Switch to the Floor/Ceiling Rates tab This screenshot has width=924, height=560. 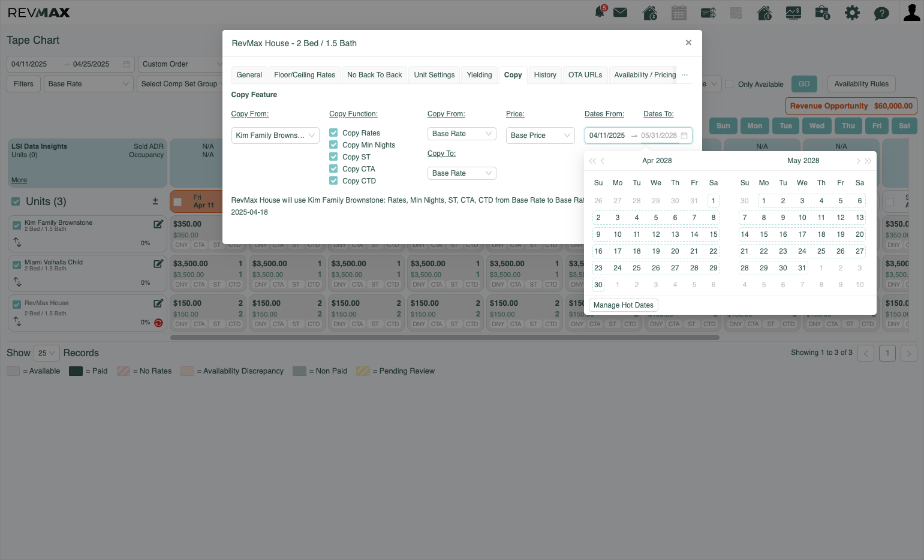pyautogui.click(x=305, y=75)
